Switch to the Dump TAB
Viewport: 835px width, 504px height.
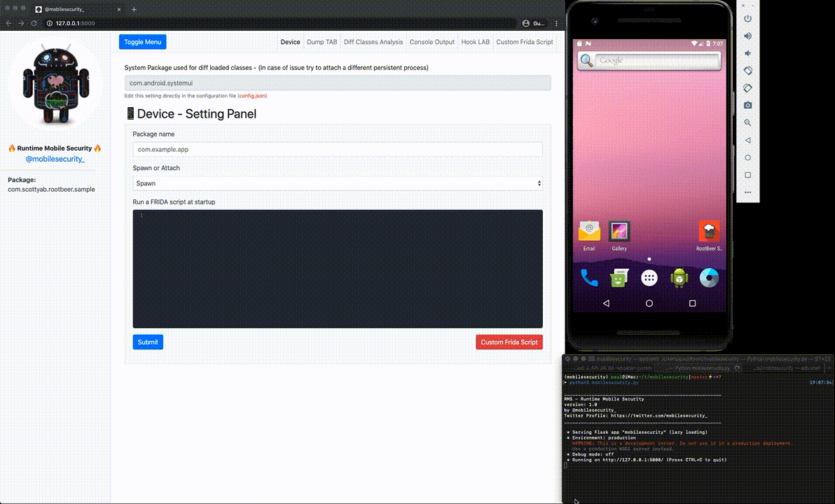[x=322, y=42]
